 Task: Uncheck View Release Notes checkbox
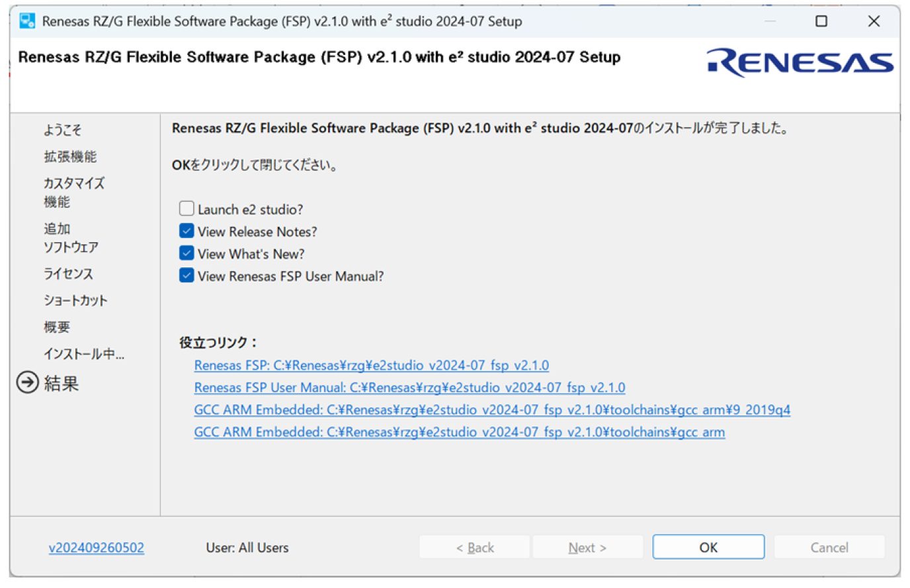click(186, 231)
